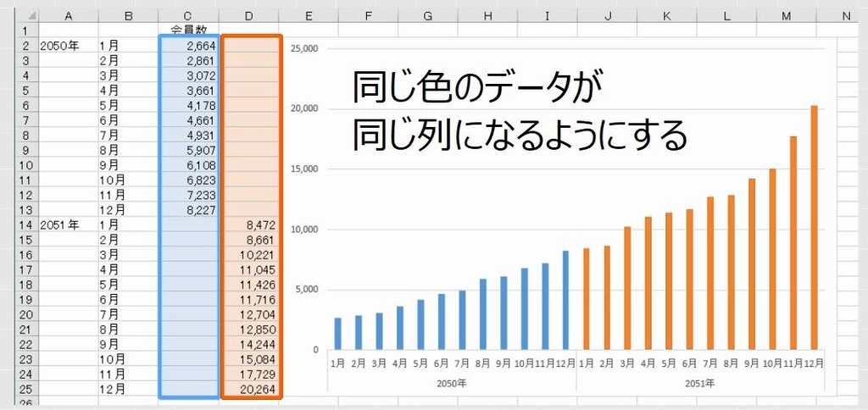Click the 会員数 header cell

click(x=188, y=30)
